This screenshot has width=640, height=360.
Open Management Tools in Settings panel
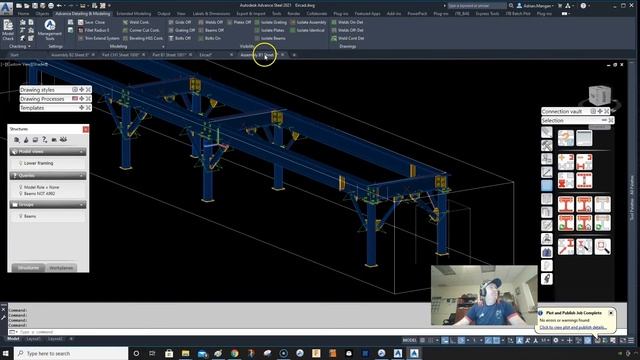(x=50, y=30)
